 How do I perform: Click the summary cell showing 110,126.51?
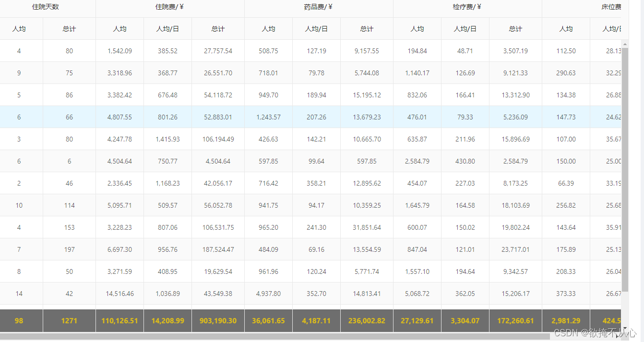[119, 320]
